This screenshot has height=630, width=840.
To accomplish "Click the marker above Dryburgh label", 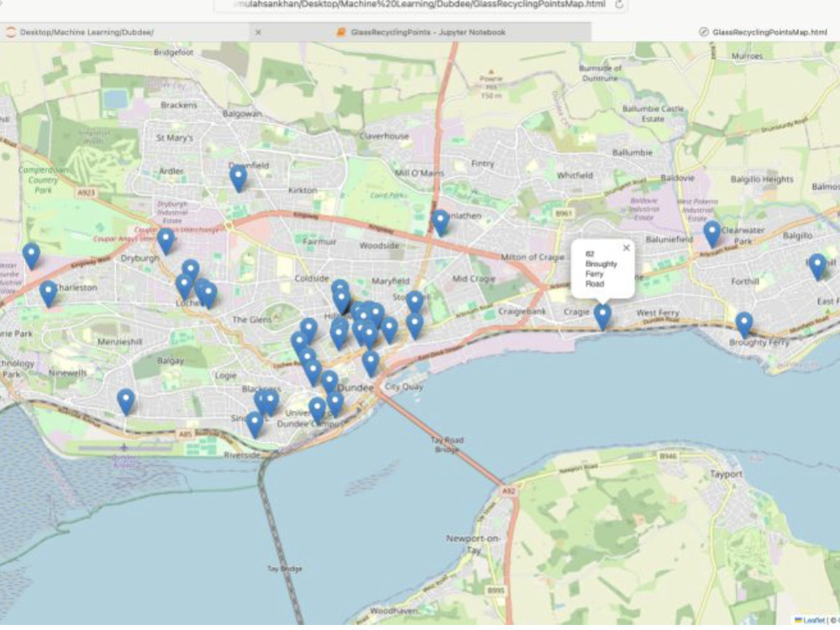I will 166,241.
